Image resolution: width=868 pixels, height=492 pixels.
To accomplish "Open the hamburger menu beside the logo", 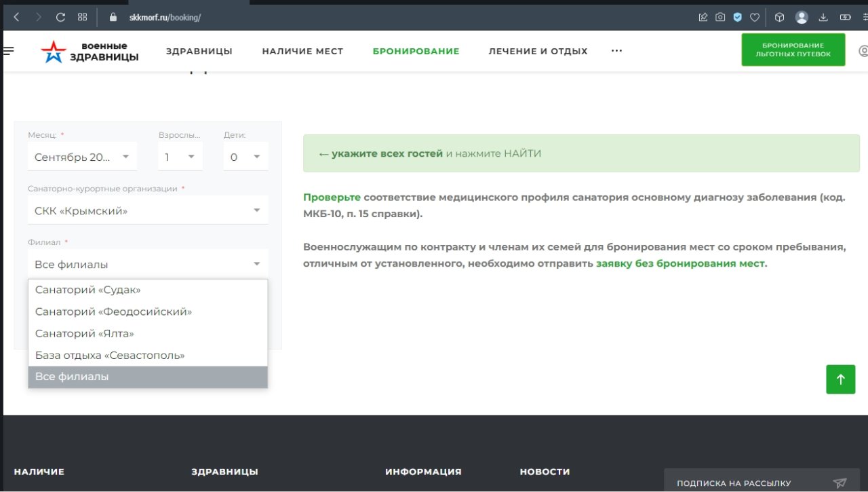I will (x=8, y=51).
